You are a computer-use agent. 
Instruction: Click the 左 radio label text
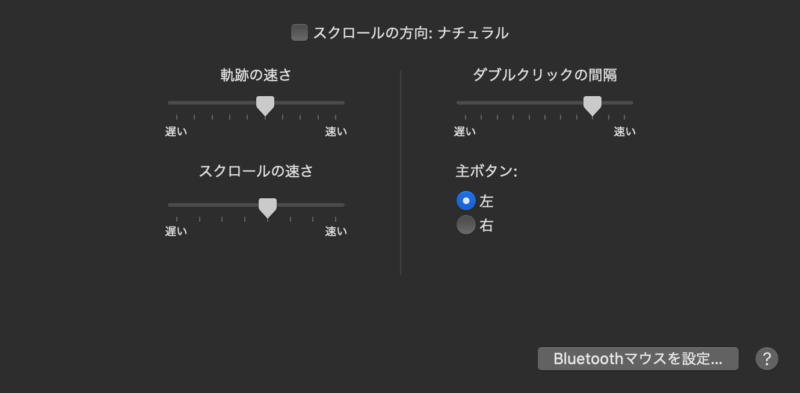(486, 201)
